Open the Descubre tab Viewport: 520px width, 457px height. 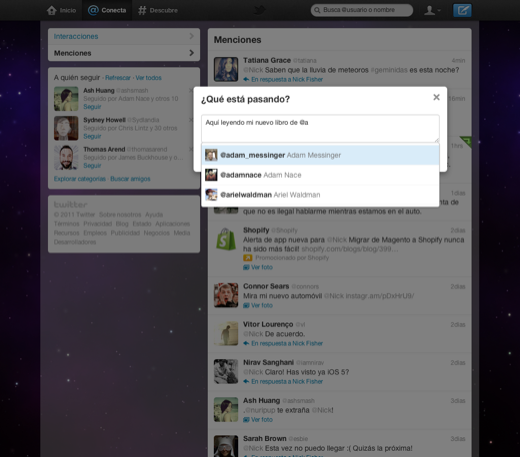[158, 10]
